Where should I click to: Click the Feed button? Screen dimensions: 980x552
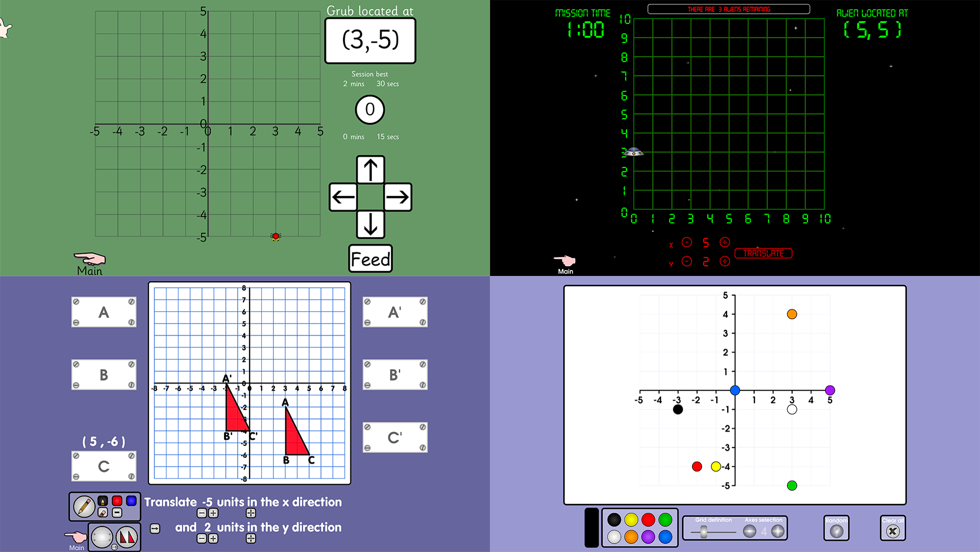(370, 259)
